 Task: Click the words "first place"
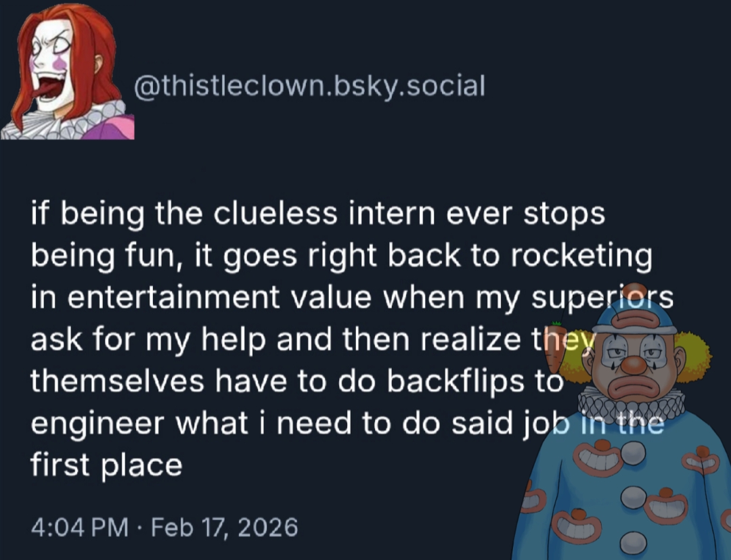click(106, 465)
